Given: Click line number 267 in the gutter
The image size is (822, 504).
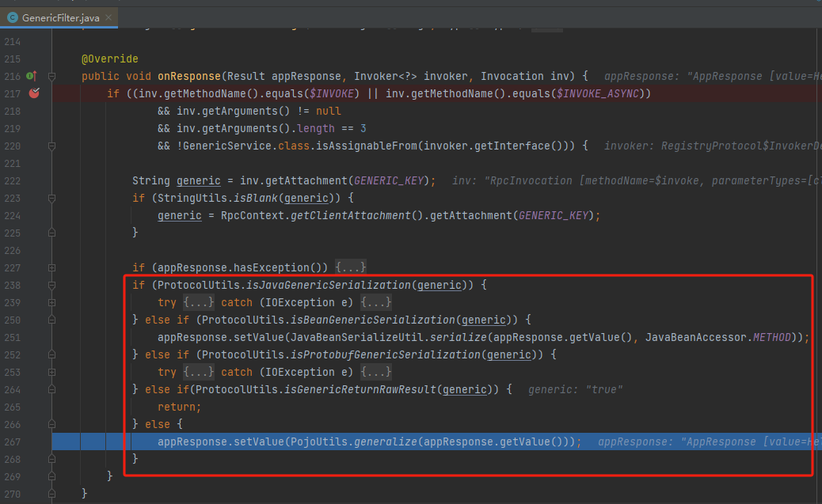Looking at the screenshot, I should 13,441.
